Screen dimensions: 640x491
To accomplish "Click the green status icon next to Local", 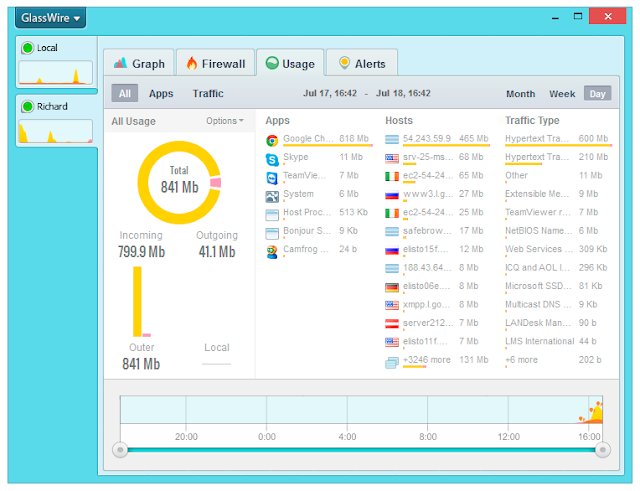I will pos(28,48).
